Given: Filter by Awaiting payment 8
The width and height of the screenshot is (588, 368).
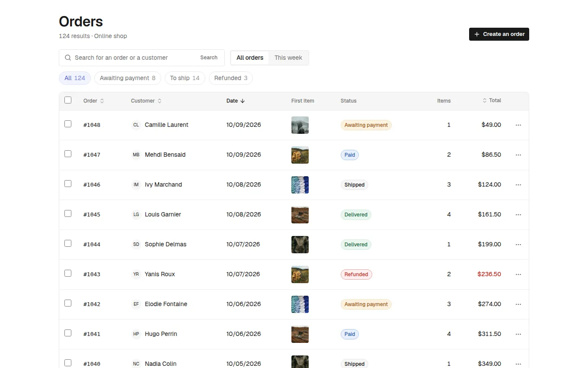Looking at the screenshot, I should 128,78.
